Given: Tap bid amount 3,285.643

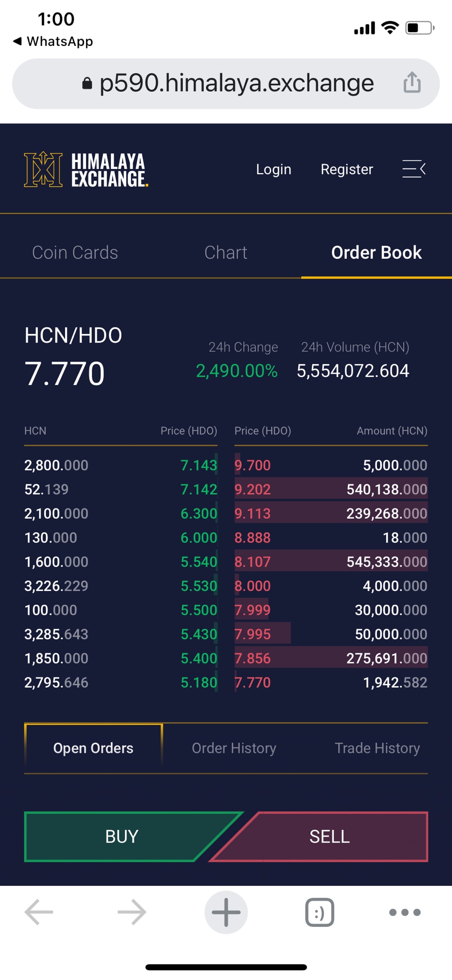Looking at the screenshot, I should [x=56, y=634].
